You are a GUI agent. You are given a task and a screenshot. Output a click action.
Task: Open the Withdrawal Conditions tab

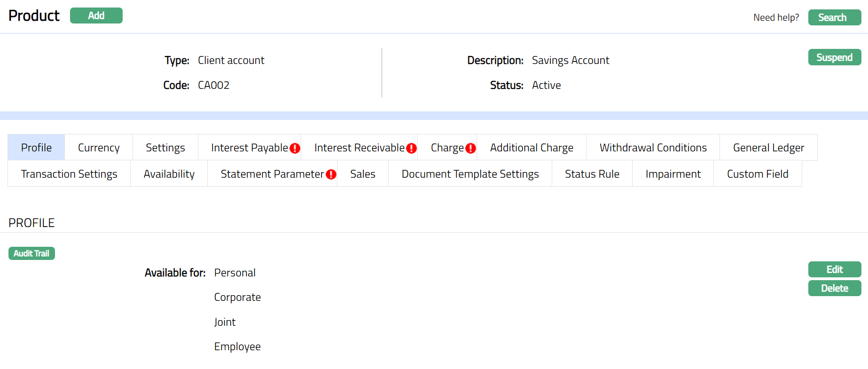click(x=653, y=148)
